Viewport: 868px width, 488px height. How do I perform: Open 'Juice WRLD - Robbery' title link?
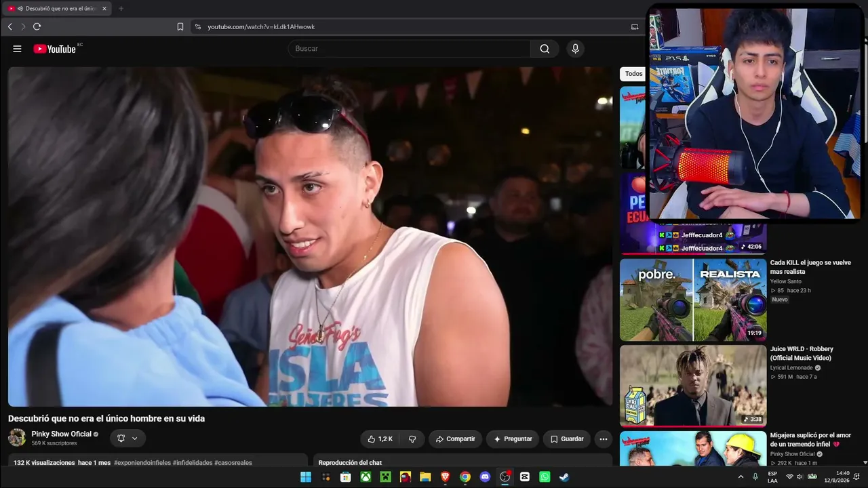click(x=802, y=353)
